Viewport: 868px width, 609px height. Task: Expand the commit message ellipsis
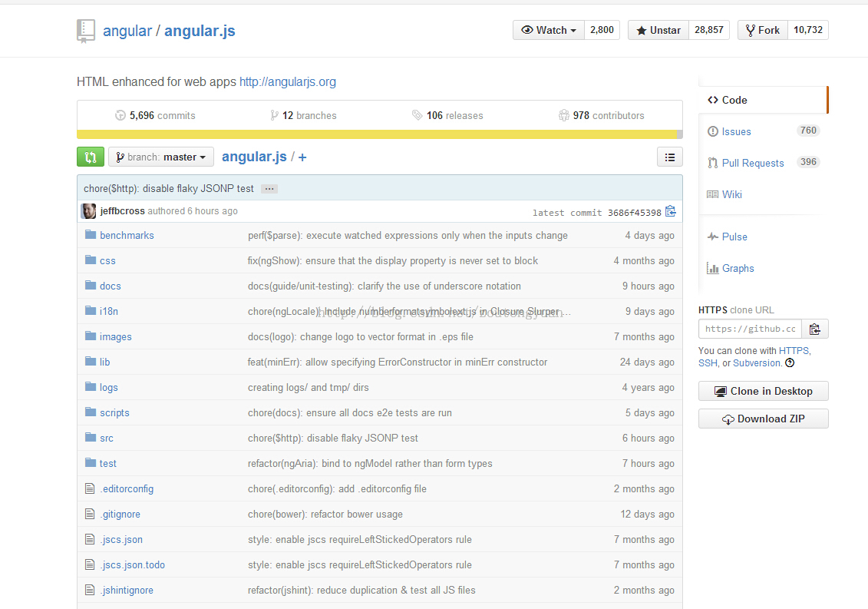pyautogui.click(x=269, y=189)
